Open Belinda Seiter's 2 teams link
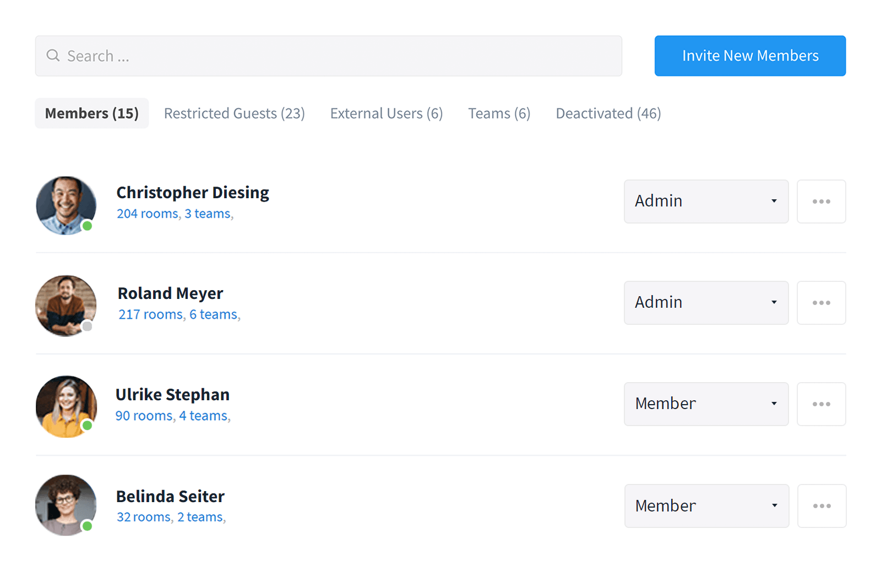Image resolution: width=881 pixels, height=588 pixels. pos(200,517)
